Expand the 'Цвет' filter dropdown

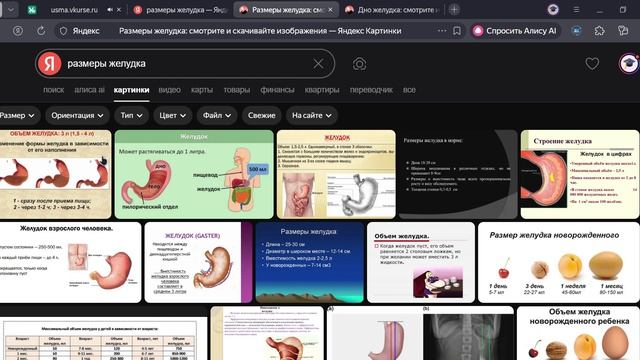click(172, 116)
